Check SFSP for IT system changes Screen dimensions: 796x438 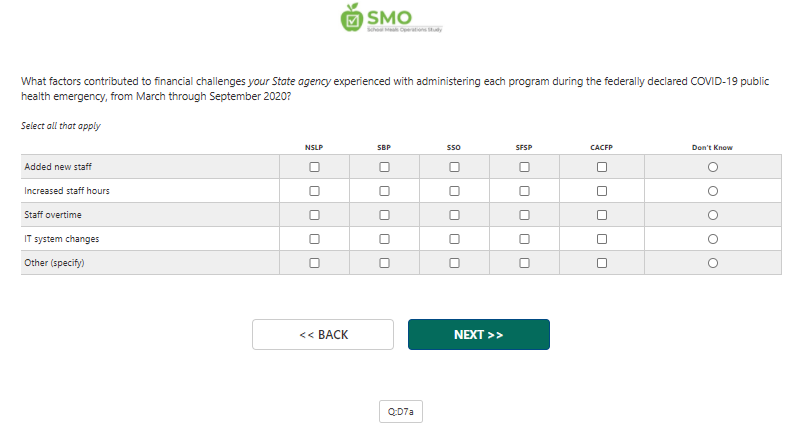(524, 239)
